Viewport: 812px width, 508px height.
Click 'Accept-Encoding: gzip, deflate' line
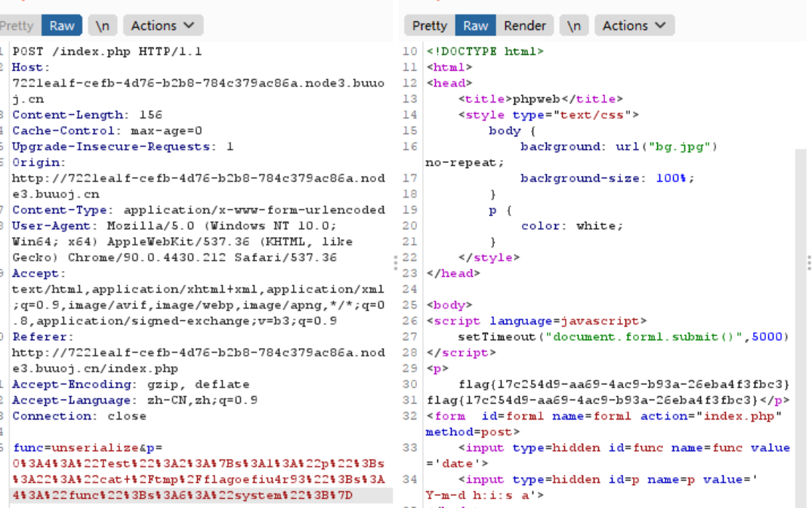(x=131, y=384)
